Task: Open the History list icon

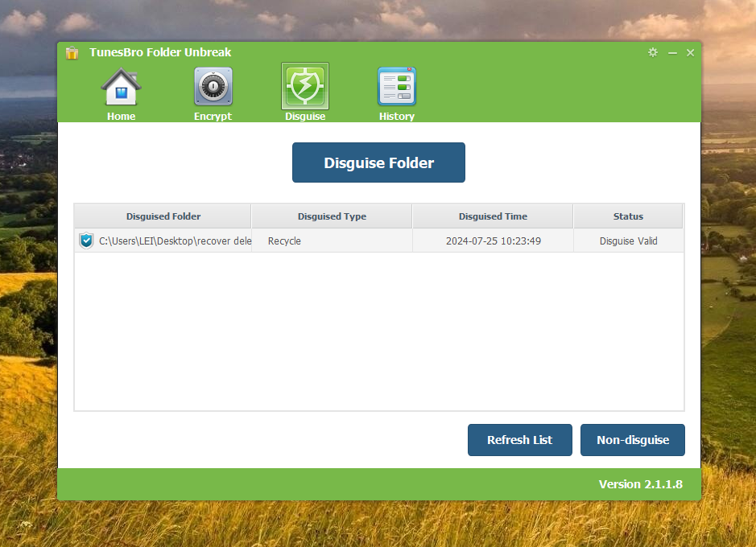Action: click(x=397, y=87)
